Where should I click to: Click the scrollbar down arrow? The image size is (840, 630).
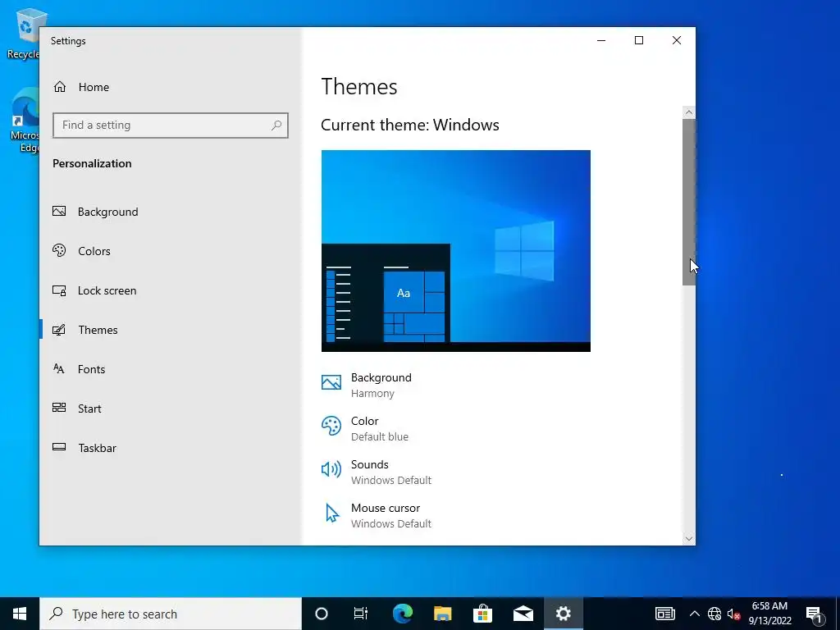pos(689,539)
